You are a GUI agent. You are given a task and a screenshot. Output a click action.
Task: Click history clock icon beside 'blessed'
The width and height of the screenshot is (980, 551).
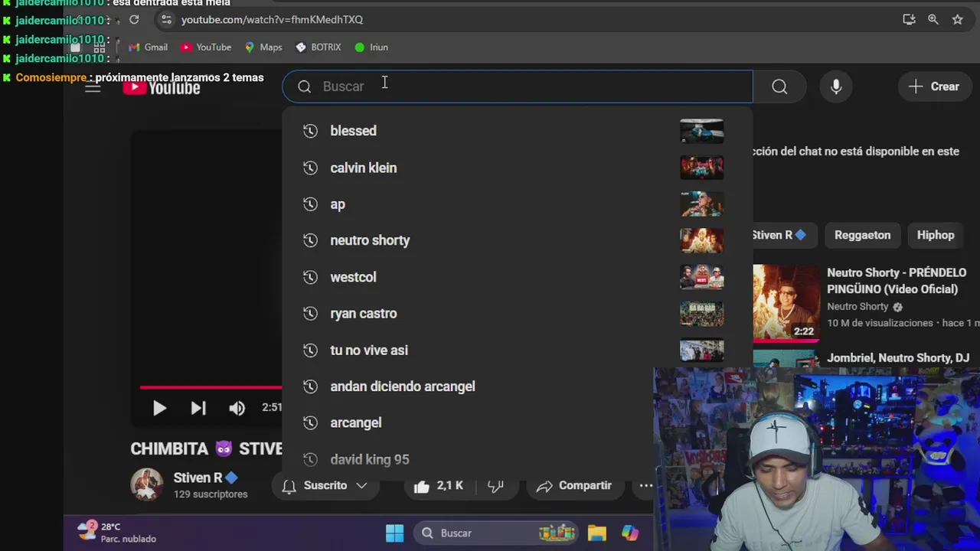310,131
